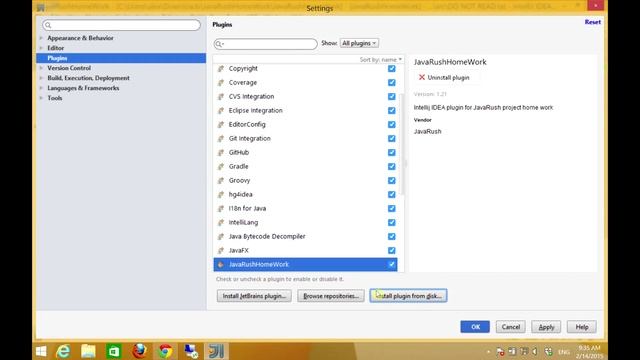Disable the Coverage plugin checkbox
The width and height of the screenshot is (640, 360).
(x=391, y=82)
